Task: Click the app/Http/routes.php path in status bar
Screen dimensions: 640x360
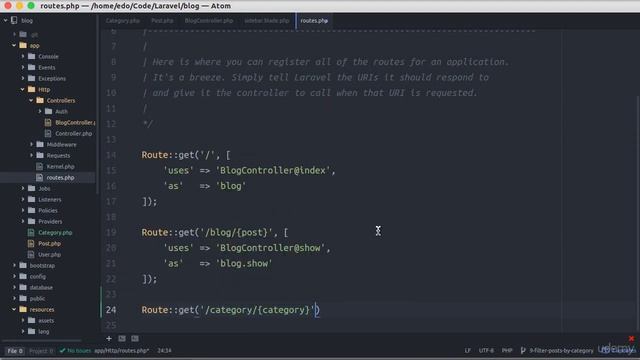Action: pyautogui.click(x=122, y=351)
